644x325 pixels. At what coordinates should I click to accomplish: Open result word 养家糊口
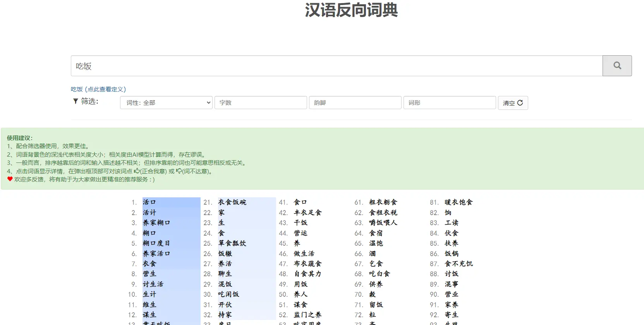156,223
